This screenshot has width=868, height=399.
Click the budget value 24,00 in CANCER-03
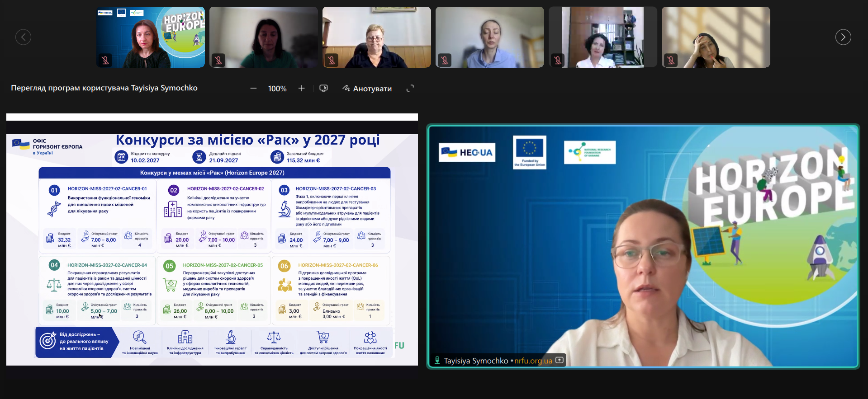click(x=296, y=240)
